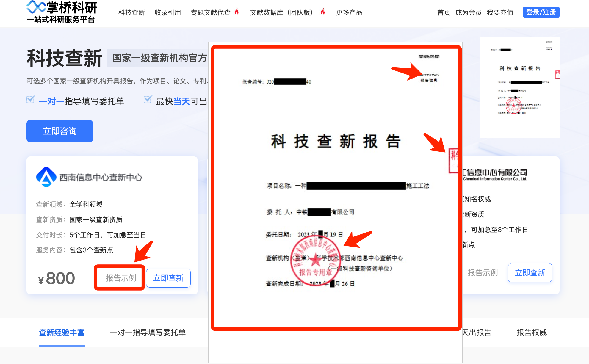Image resolution: width=589 pixels, height=364 pixels.
Task: Click the 立即咨询 button
Action: tap(60, 131)
